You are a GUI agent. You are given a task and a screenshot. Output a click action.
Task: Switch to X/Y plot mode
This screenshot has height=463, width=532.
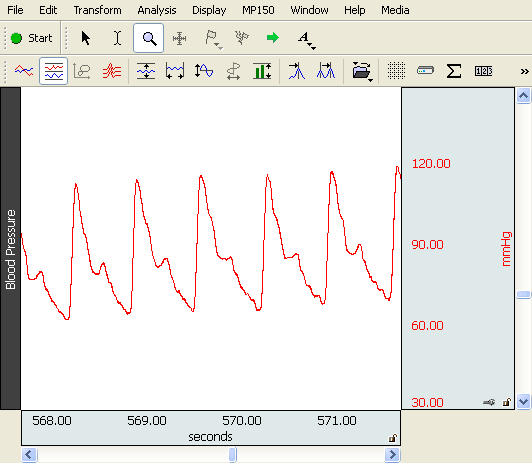(x=82, y=71)
